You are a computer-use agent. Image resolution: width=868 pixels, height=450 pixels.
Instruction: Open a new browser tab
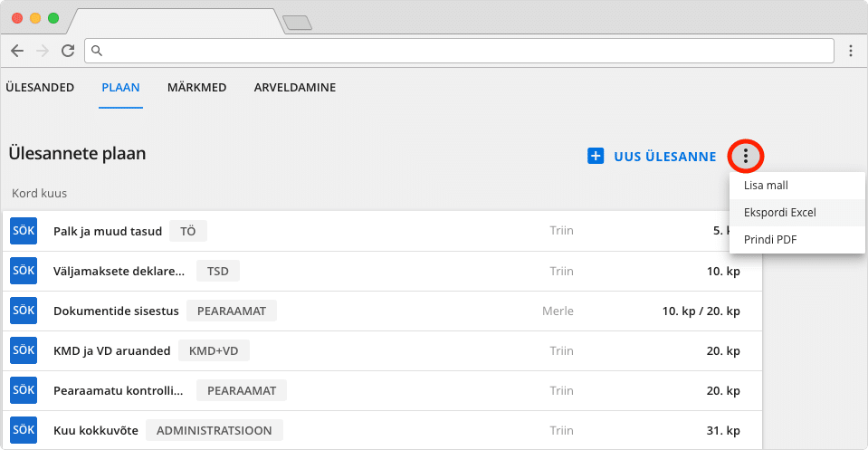coord(297,23)
